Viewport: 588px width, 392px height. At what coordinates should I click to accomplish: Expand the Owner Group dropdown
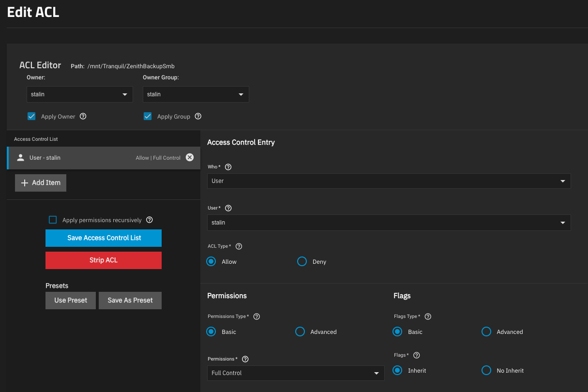click(196, 94)
